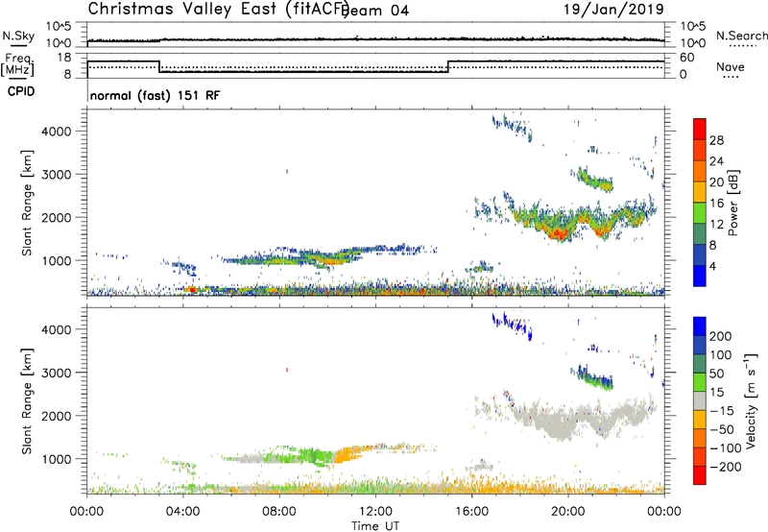Click the date '19/Jan/2019'
768x532 pixels.
point(613,9)
